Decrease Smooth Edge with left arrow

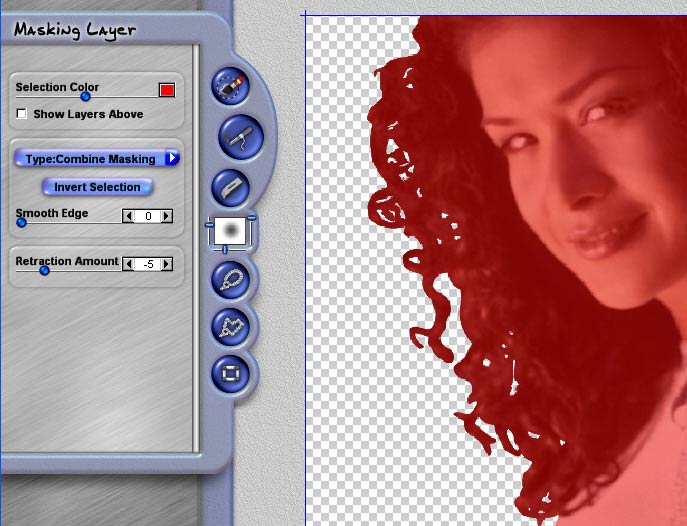pyautogui.click(x=128, y=216)
